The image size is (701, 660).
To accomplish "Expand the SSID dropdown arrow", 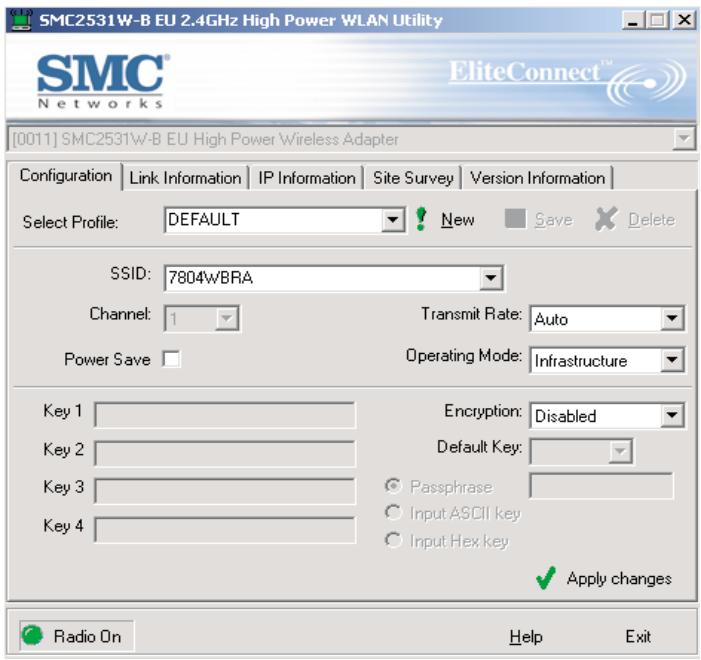I will [x=491, y=278].
